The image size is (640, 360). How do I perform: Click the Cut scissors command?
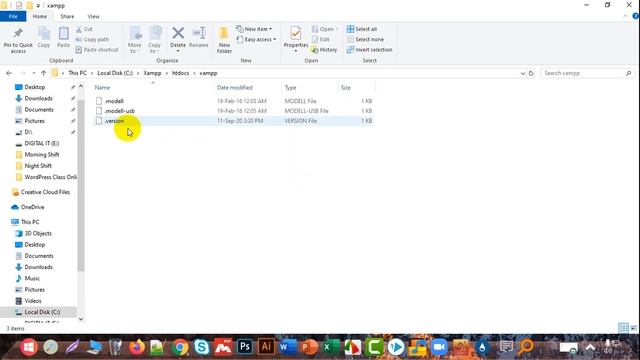pyautogui.click(x=84, y=29)
